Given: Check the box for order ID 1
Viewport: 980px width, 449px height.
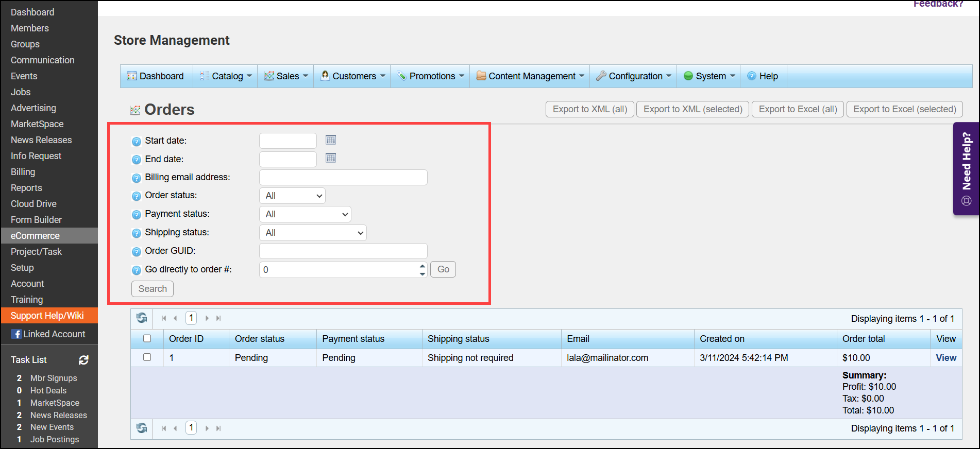Looking at the screenshot, I should 147,357.
